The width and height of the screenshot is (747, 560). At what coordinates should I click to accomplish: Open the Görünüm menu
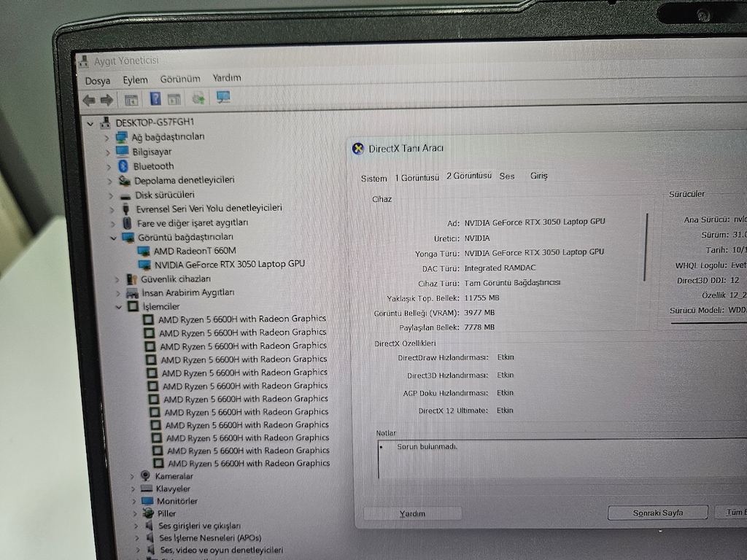180,79
